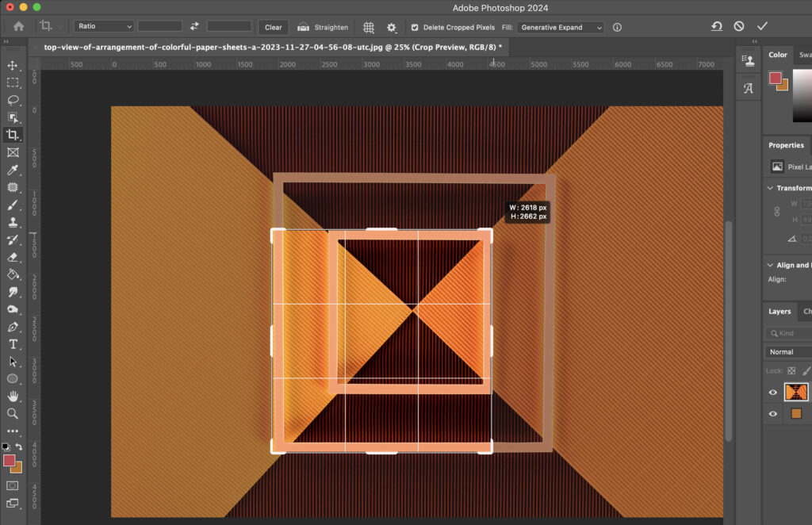Select the Brush tool
Image resolution: width=812 pixels, height=525 pixels.
click(x=12, y=205)
